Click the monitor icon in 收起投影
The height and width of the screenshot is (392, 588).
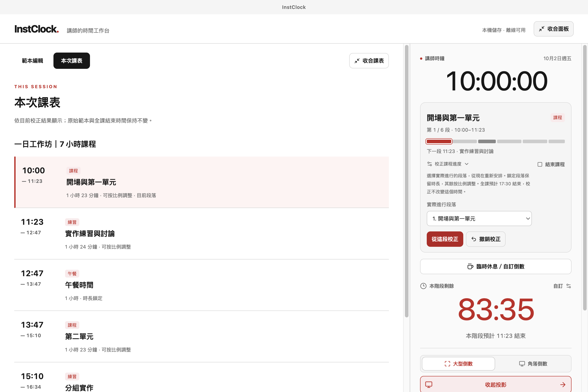pyautogui.click(x=429, y=384)
